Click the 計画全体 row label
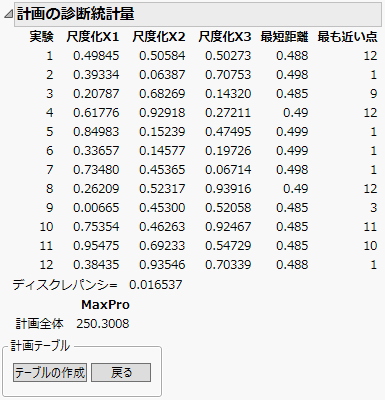The image size is (385, 400). [39, 324]
